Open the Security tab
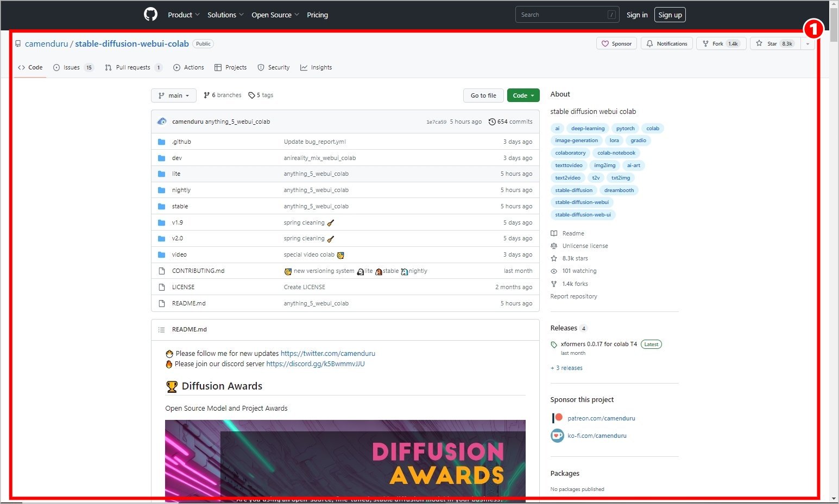Viewport: 839px width, 504px height. 273,67
